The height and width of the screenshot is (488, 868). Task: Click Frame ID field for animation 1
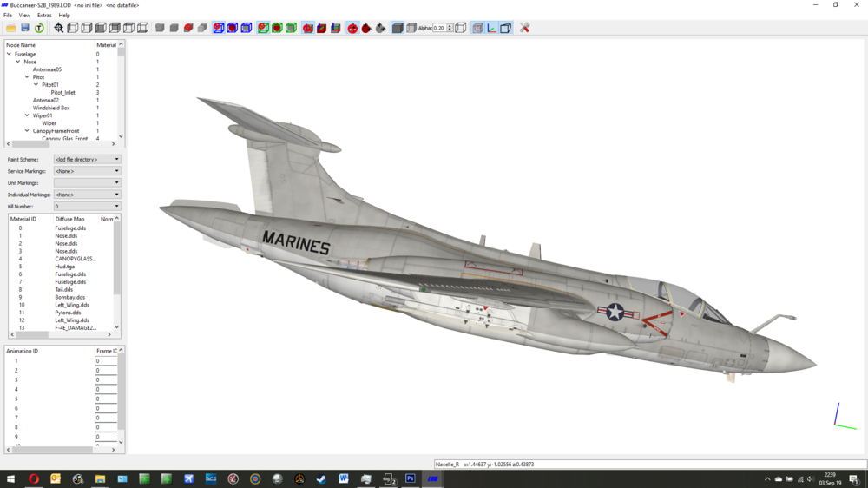[106, 360]
